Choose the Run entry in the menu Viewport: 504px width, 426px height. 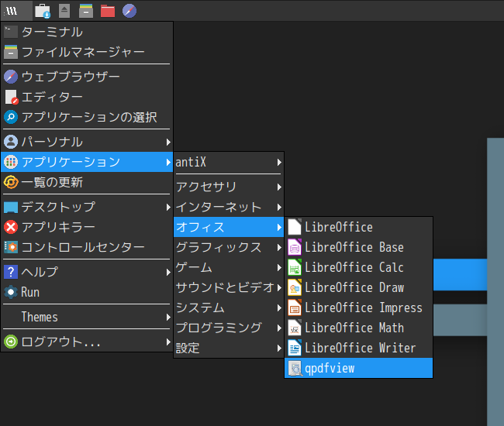tap(87, 292)
